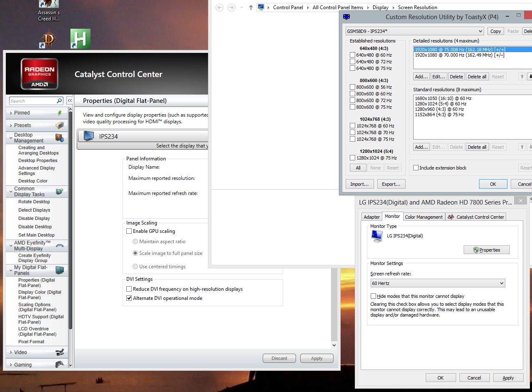Expand the Pinned section in sidebar
The height and width of the screenshot is (392, 532).
coord(11,113)
